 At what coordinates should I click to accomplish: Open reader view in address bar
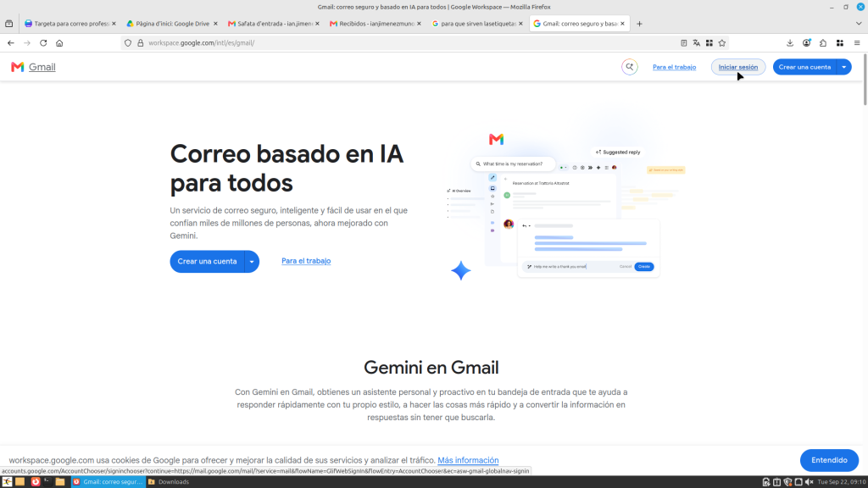[684, 42]
